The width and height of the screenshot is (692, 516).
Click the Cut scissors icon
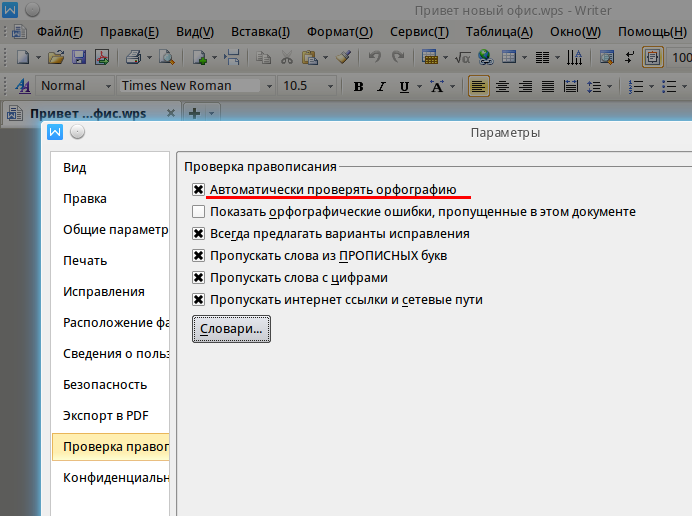click(287, 57)
